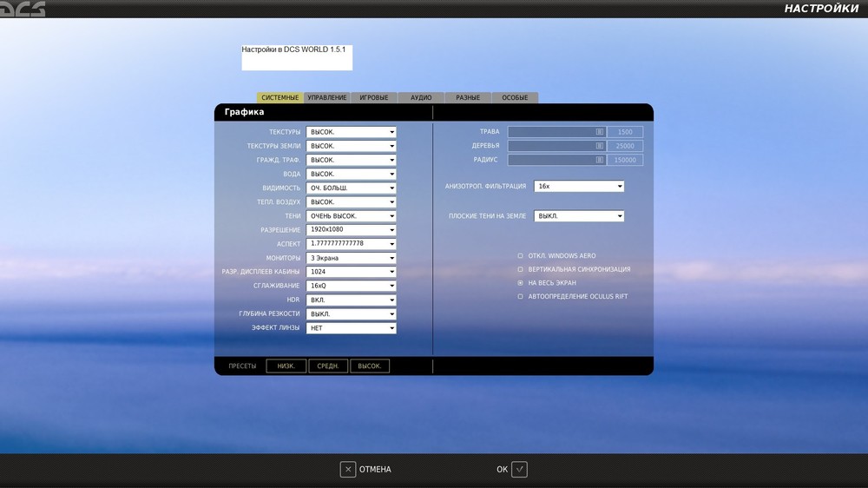
Task: Click the ТРАВА value field 1500
Action: pyautogui.click(x=625, y=132)
